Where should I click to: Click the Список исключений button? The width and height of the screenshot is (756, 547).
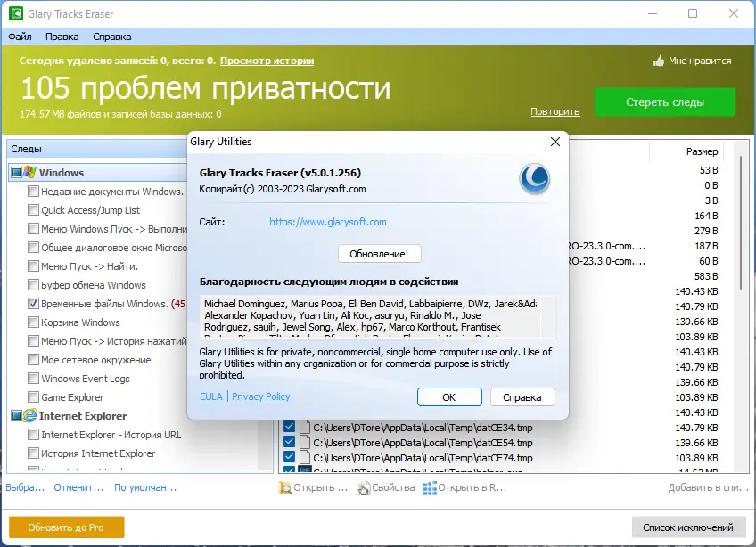click(688, 527)
